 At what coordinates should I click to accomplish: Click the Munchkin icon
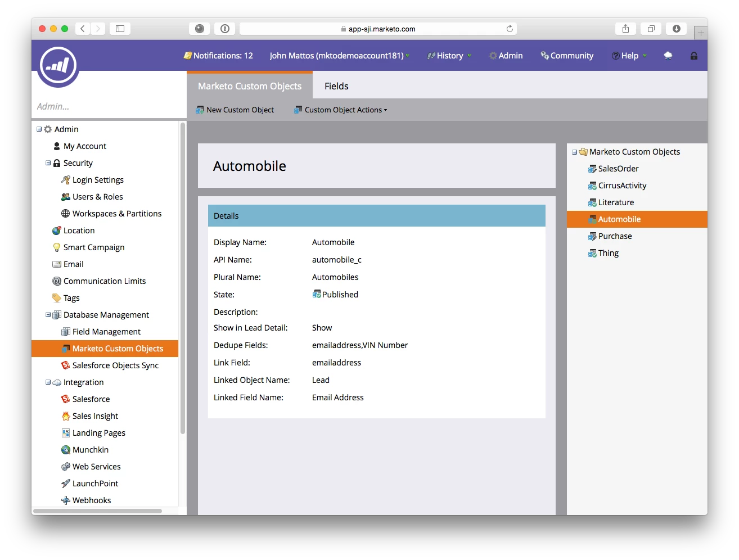[x=66, y=450]
